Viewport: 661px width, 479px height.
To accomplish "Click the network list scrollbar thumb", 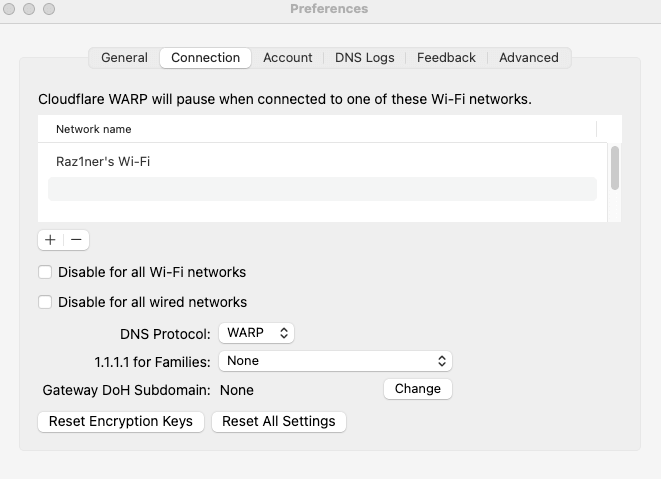I will [x=615, y=168].
